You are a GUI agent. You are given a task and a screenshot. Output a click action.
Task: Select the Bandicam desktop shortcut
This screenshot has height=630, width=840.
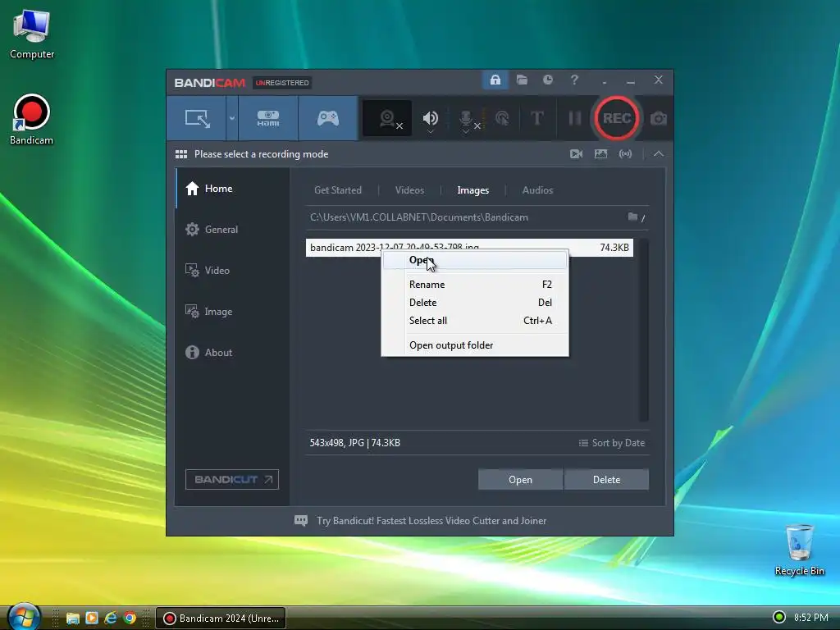pos(32,120)
